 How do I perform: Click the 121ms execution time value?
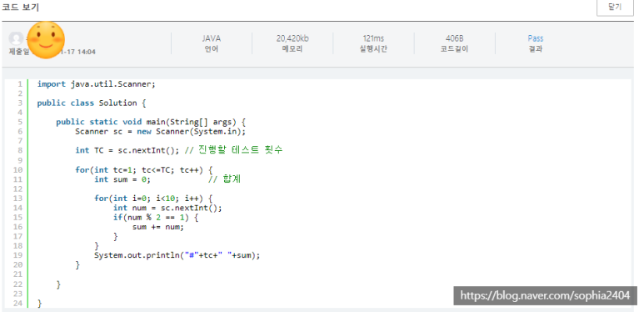coord(373,38)
